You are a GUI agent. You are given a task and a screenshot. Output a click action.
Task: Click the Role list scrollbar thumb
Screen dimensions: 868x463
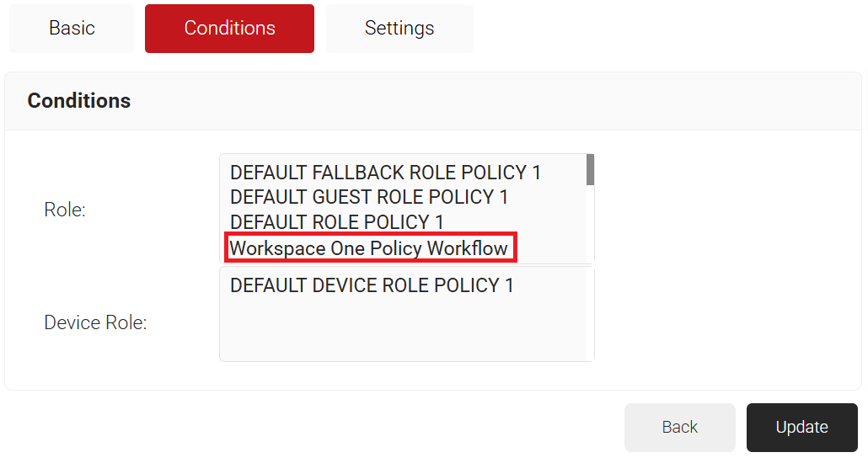click(x=591, y=169)
